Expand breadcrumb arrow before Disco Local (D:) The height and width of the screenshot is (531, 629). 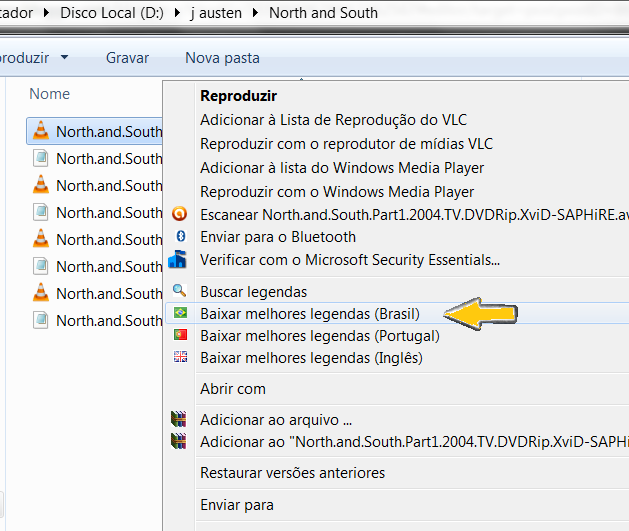point(46,13)
